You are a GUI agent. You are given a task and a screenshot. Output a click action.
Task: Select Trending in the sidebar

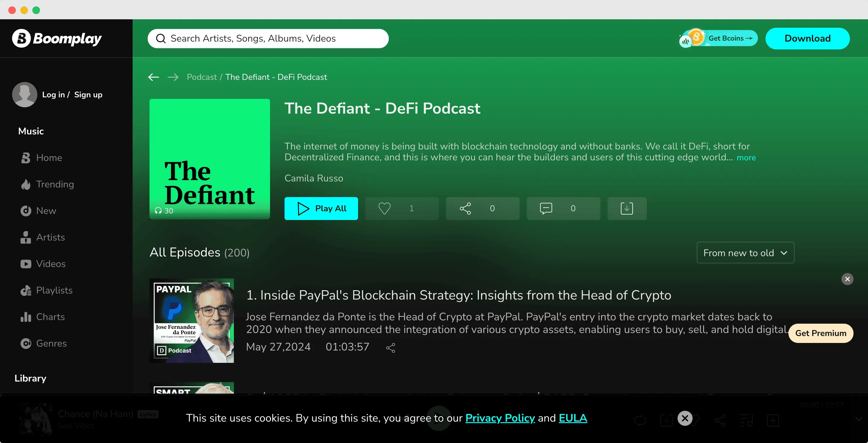pos(55,184)
